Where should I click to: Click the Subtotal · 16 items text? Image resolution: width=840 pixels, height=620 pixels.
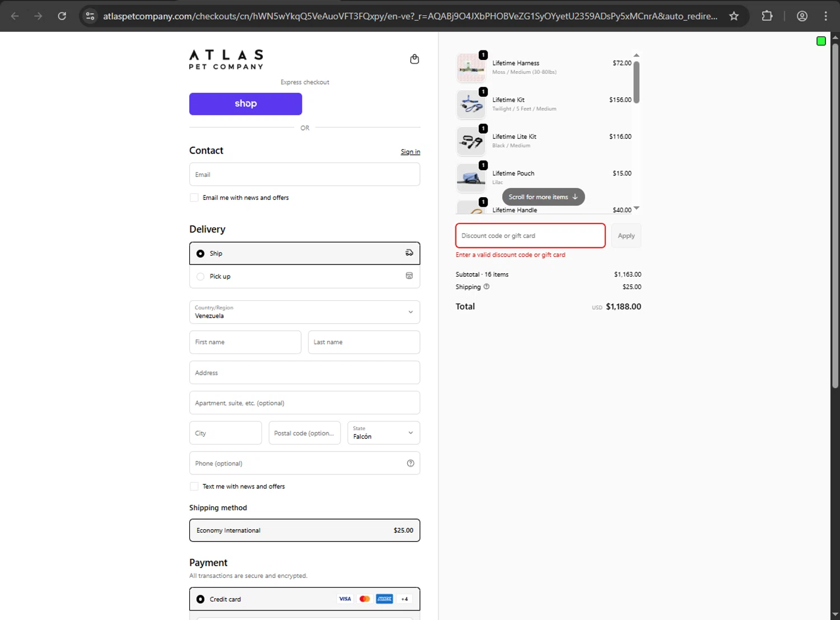tap(482, 274)
